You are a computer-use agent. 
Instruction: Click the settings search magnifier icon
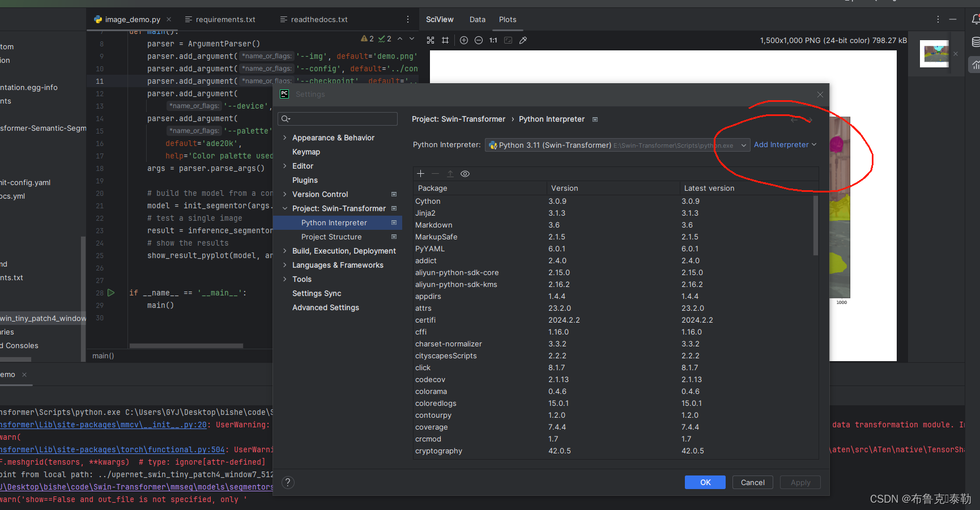coord(286,119)
